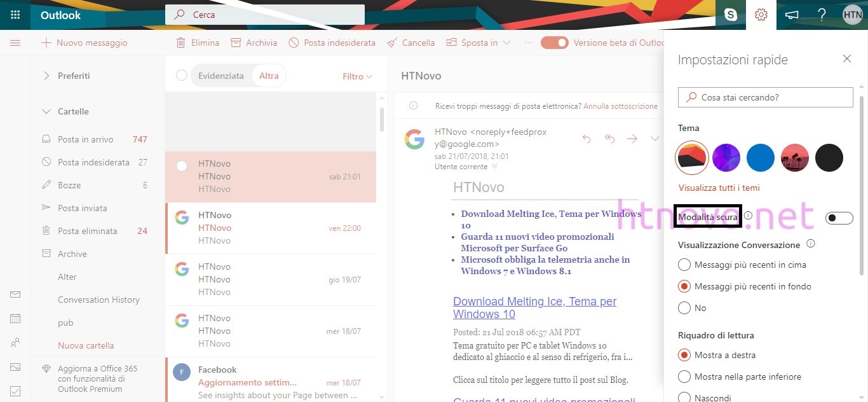
Task: Click the Reply all arrows icon
Action: click(609, 138)
